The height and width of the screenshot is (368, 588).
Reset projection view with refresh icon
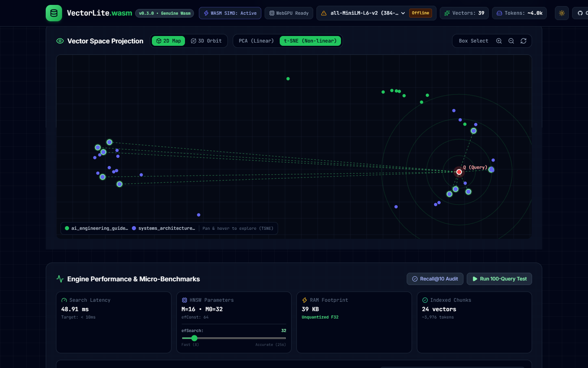[523, 41]
